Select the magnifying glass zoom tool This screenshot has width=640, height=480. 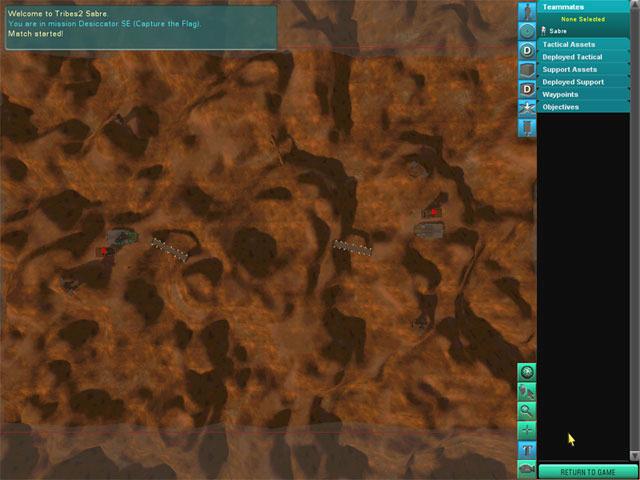click(x=527, y=411)
